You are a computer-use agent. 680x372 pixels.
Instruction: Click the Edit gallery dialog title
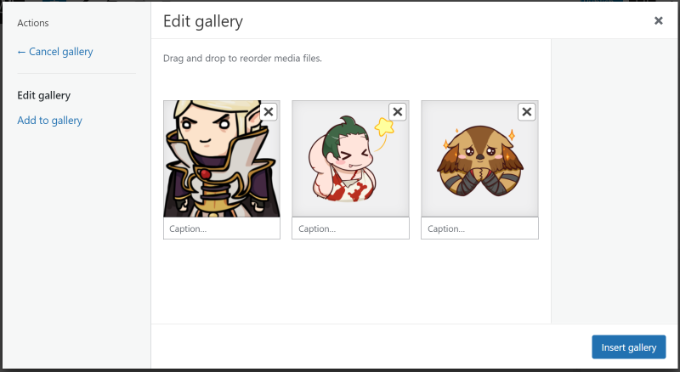coord(203,22)
